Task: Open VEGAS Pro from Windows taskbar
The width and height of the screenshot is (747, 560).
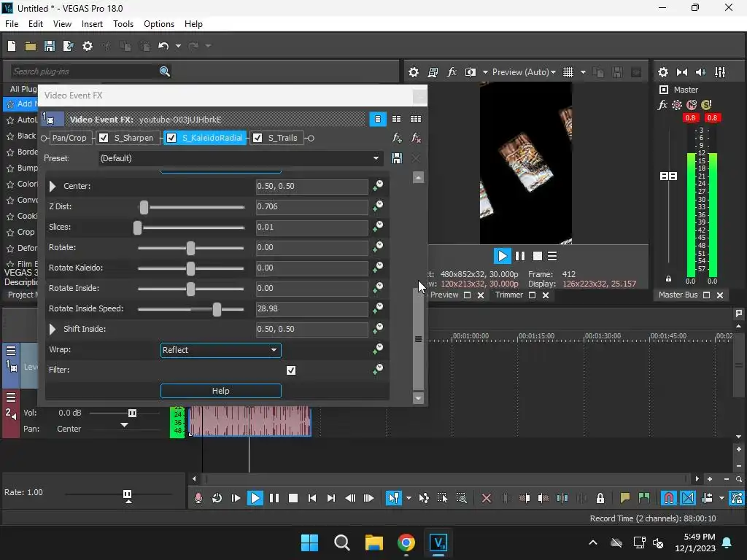Action: (x=438, y=542)
